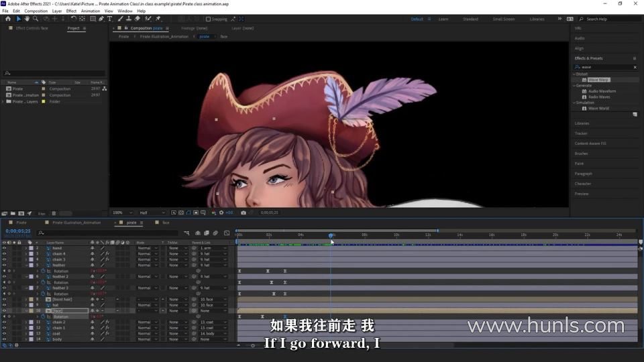Clear the wave search in Effects & Presets
This screenshot has height=362, width=644.
(635, 67)
